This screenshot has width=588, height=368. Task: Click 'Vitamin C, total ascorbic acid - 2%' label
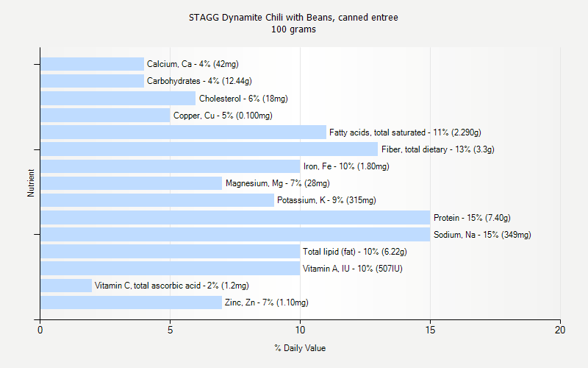[172, 286]
